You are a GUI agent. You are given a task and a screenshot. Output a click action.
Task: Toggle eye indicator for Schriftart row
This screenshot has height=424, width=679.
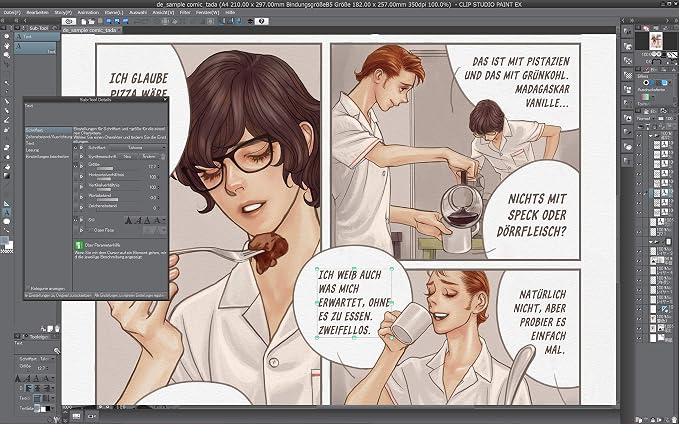76,148
